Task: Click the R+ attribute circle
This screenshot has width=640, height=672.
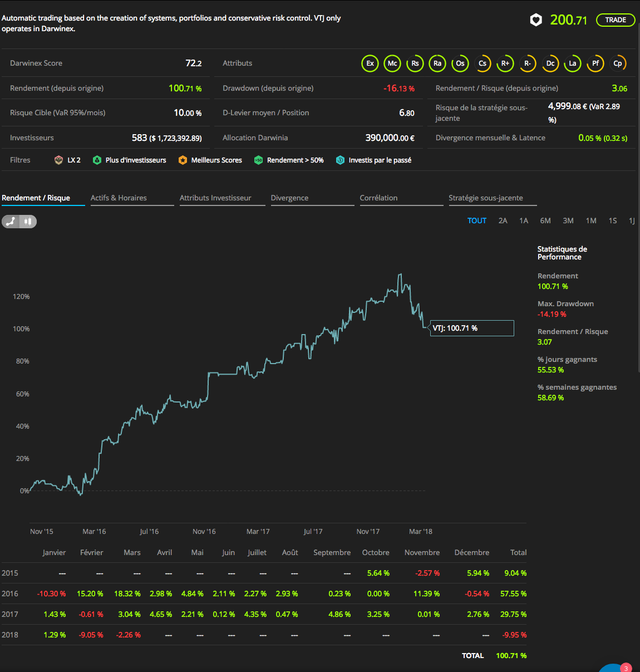Action: [505, 63]
